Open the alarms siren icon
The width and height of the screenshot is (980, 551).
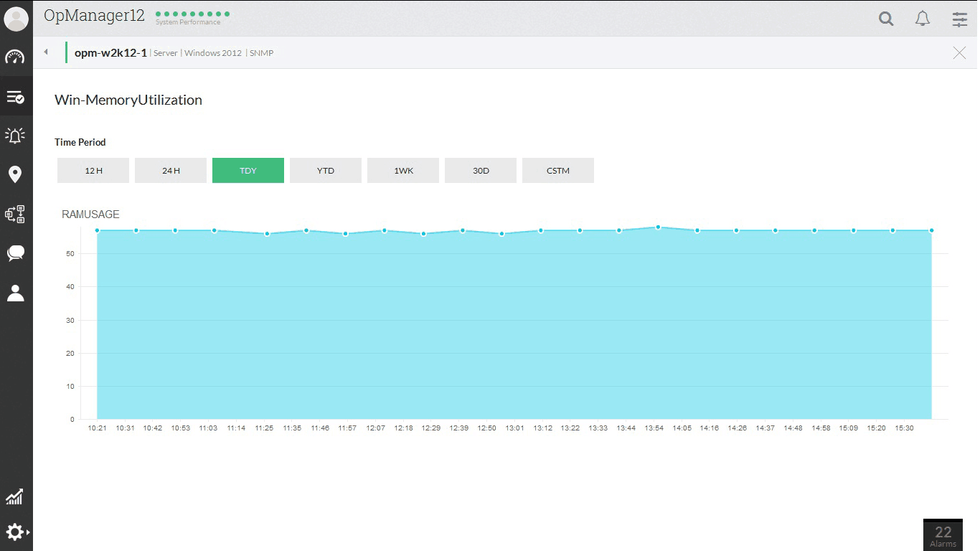pos(15,135)
